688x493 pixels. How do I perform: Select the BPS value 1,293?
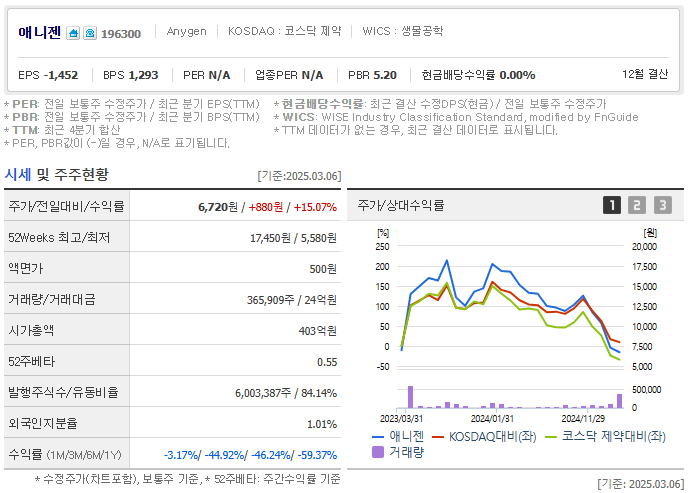coord(143,75)
